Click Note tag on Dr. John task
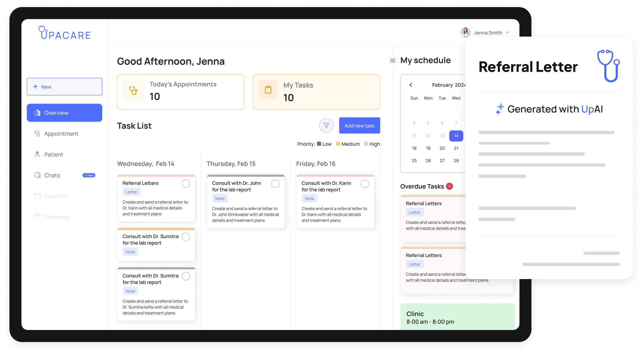Image resolution: width=644 pixels, height=354 pixels. 220,199
